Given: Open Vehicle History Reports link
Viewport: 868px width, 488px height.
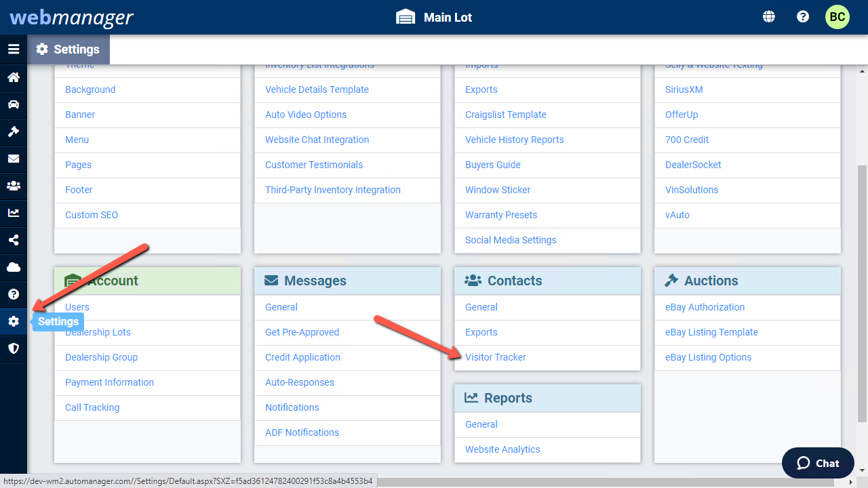Looking at the screenshot, I should [515, 140].
